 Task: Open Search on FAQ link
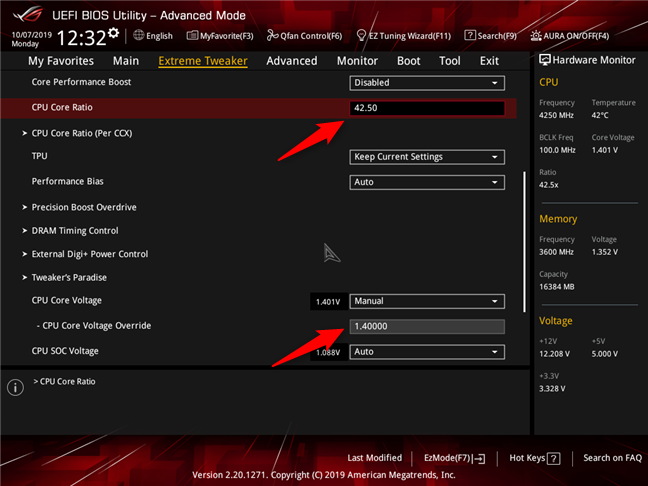612,458
